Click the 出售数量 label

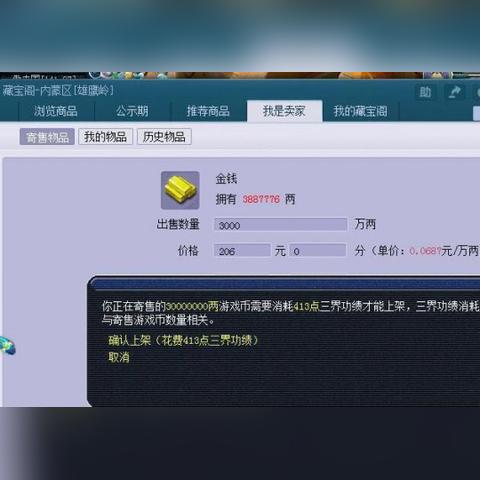(x=178, y=224)
